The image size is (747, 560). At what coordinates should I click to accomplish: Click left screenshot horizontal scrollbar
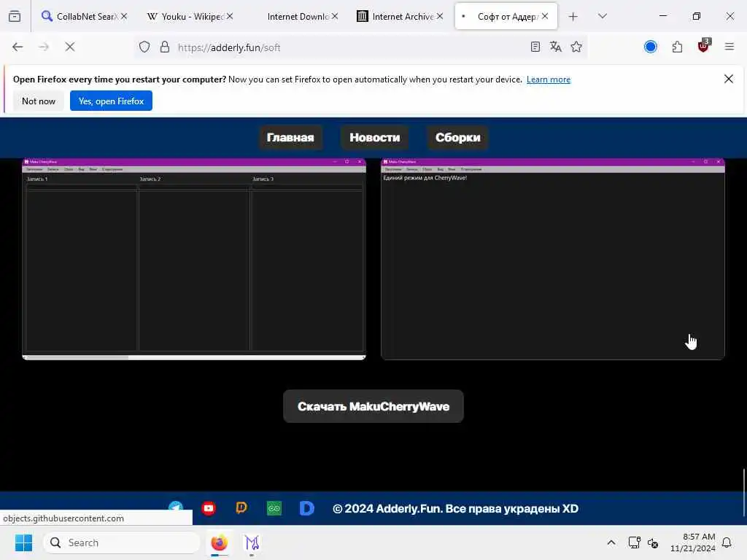click(194, 357)
